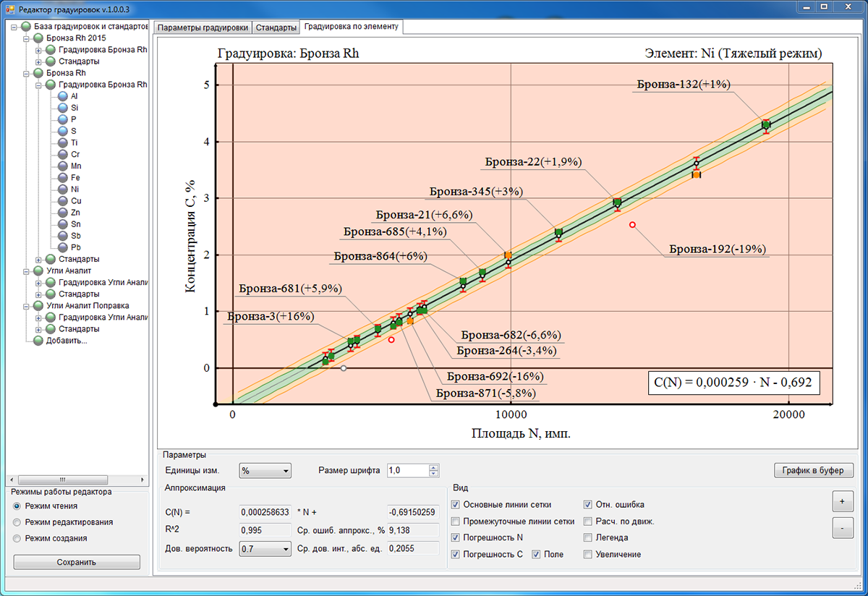Increase Размер шрифта with the up arrow
Image resolution: width=868 pixels, height=596 pixels.
pyautogui.click(x=434, y=467)
